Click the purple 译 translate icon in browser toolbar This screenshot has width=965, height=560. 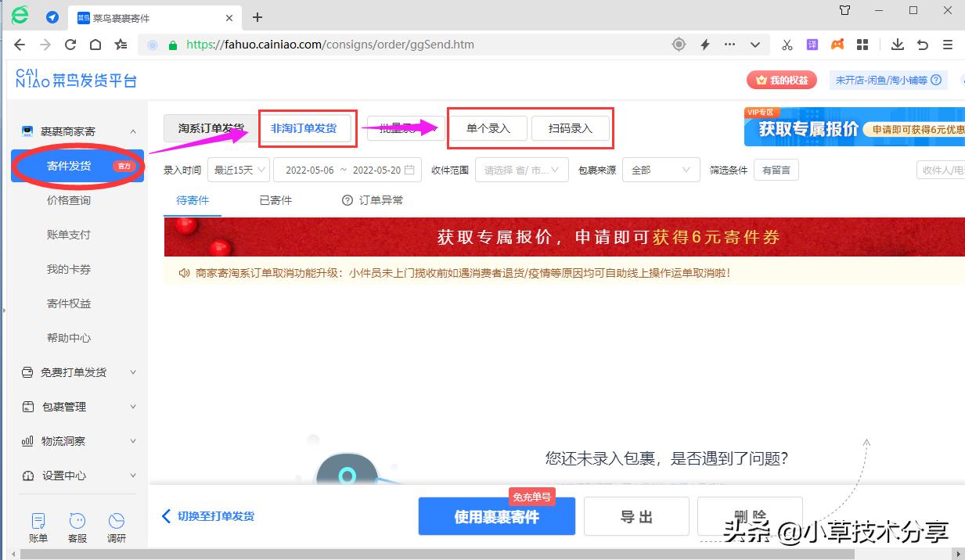812,45
